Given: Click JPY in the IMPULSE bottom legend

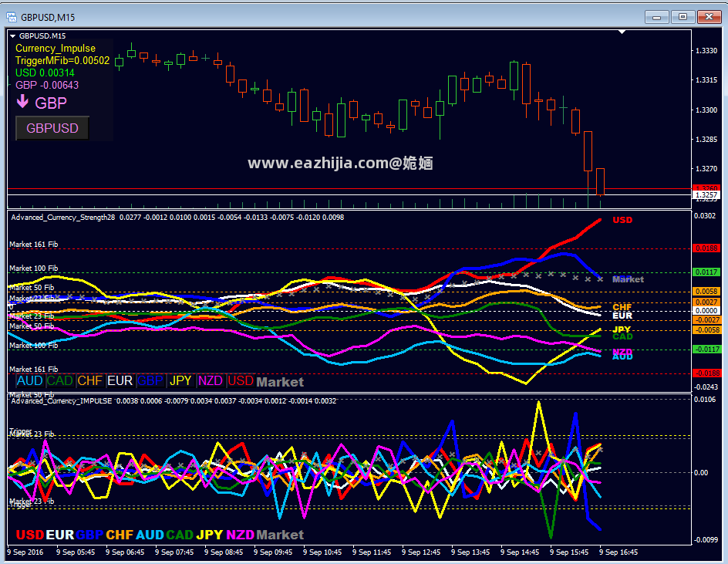Looking at the screenshot, I should (x=210, y=535).
